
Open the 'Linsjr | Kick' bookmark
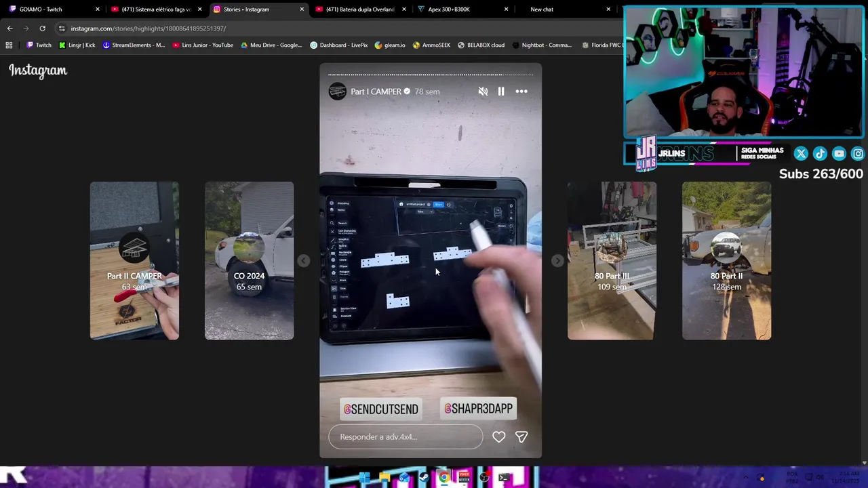(77, 45)
